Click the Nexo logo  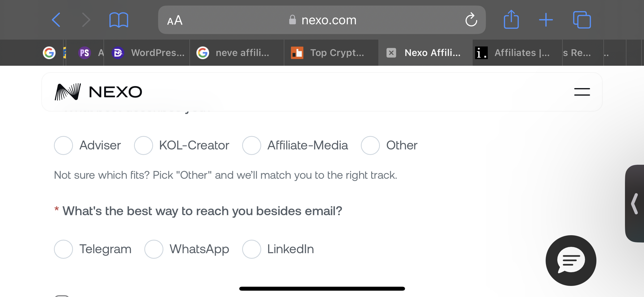point(98,92)
